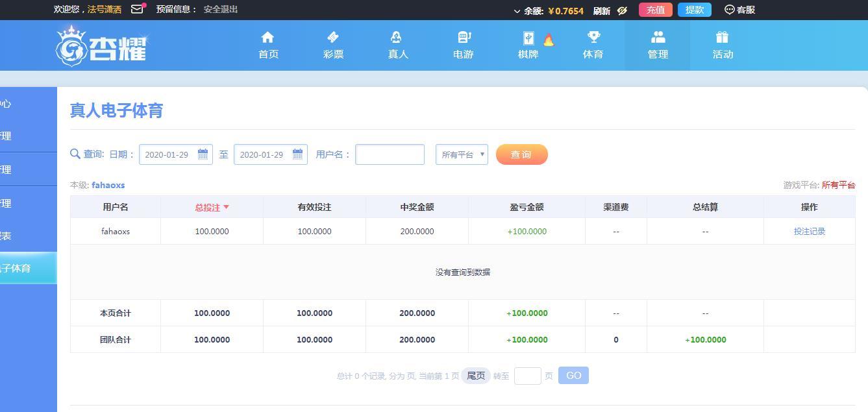
Task: Click 没有查询到数据 message row
Action: coord(463,272)
